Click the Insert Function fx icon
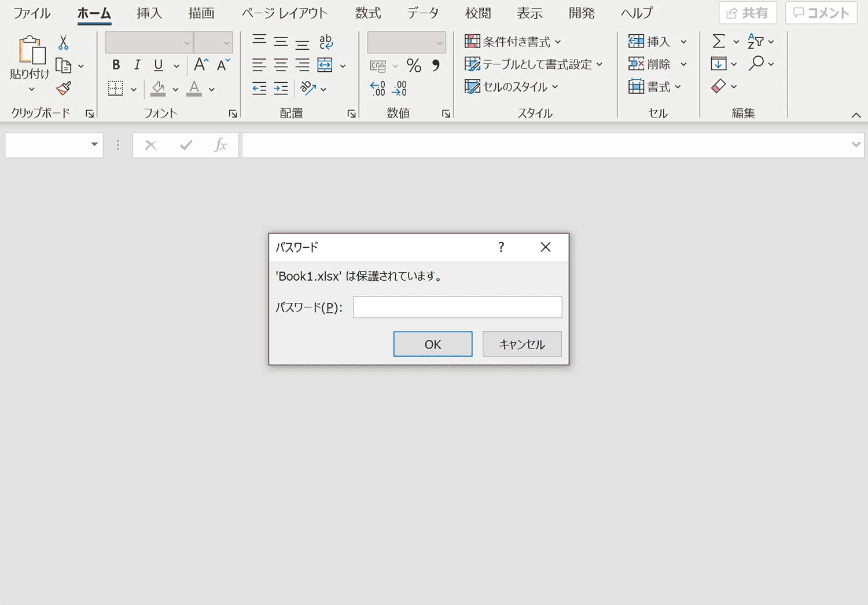 220,145
